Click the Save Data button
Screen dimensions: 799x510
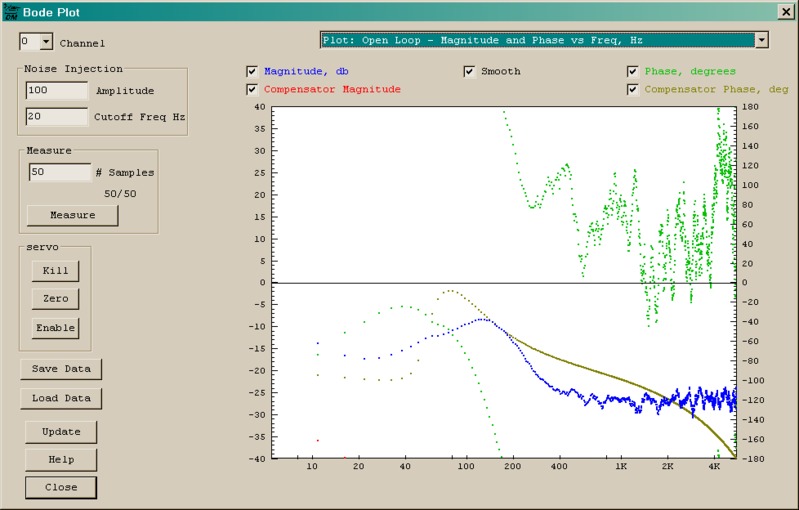[x=61, y=369]
